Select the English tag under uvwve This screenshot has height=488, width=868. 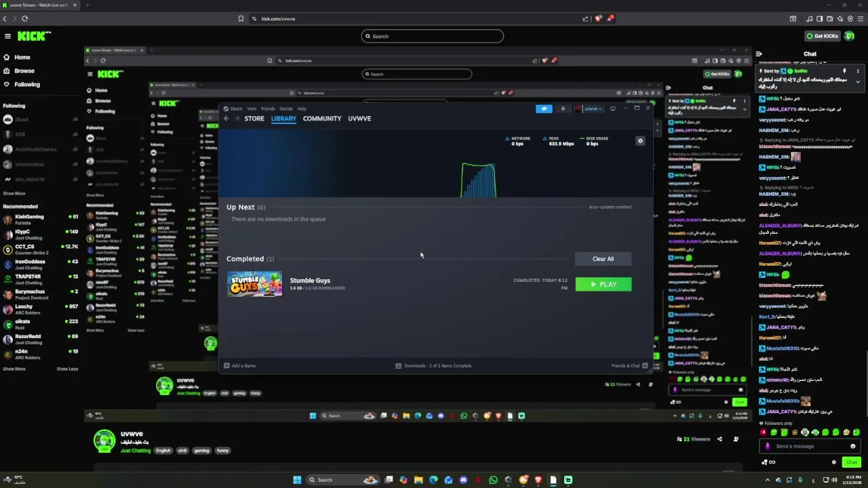coord(163,450)
